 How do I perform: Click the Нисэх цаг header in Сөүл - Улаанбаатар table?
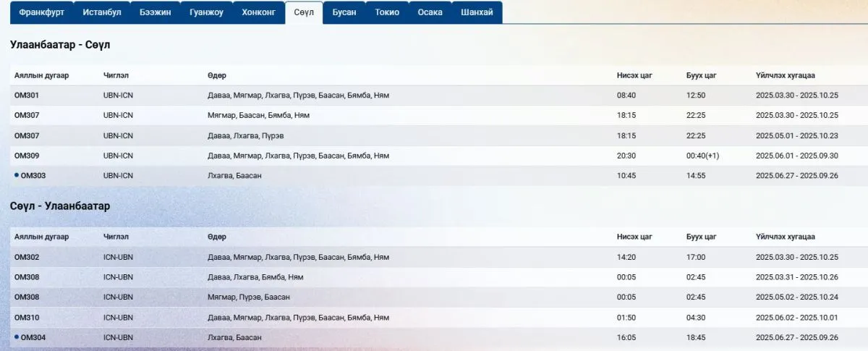coord(634,237)
